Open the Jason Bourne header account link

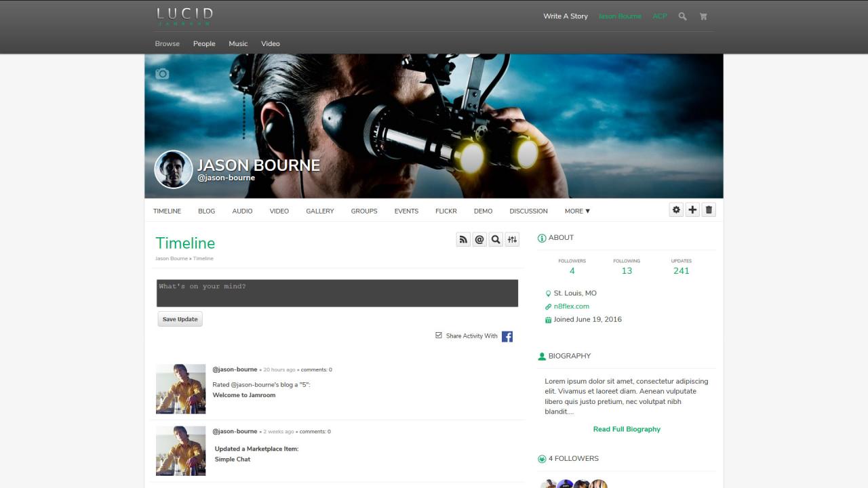point(620,16)
